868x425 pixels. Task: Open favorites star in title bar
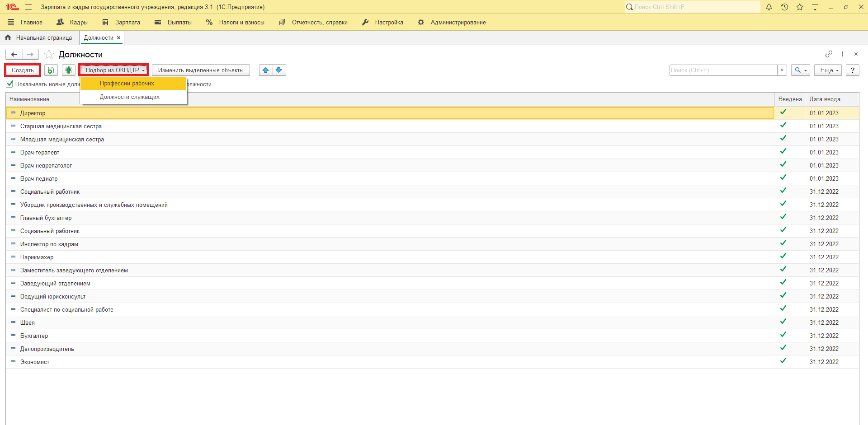click(x=800, y=7)
